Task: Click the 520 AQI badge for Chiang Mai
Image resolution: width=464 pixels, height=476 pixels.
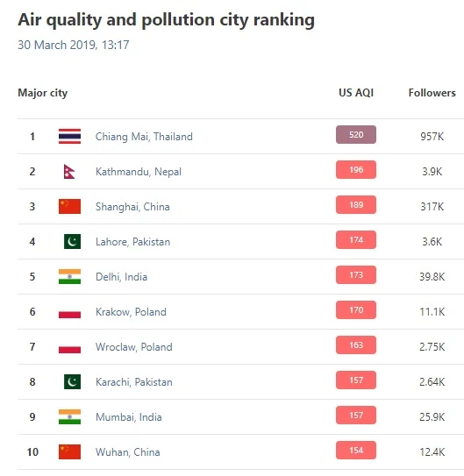Action: point(356,134)
